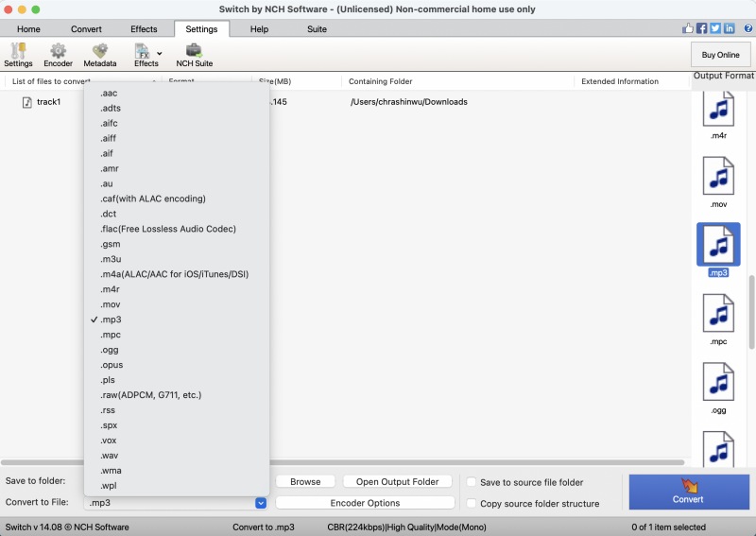Image resolution: width=756 pixels, height=536 pixels.
Task: Choose .wav from the format list
Action: coord(177,456)
